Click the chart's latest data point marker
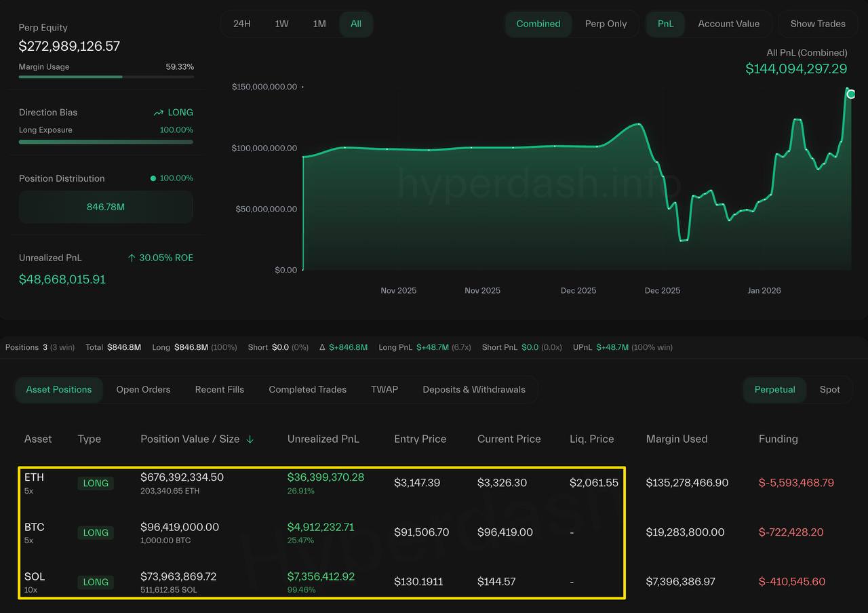This screenshot has width=868, height=613. [851, 94]
